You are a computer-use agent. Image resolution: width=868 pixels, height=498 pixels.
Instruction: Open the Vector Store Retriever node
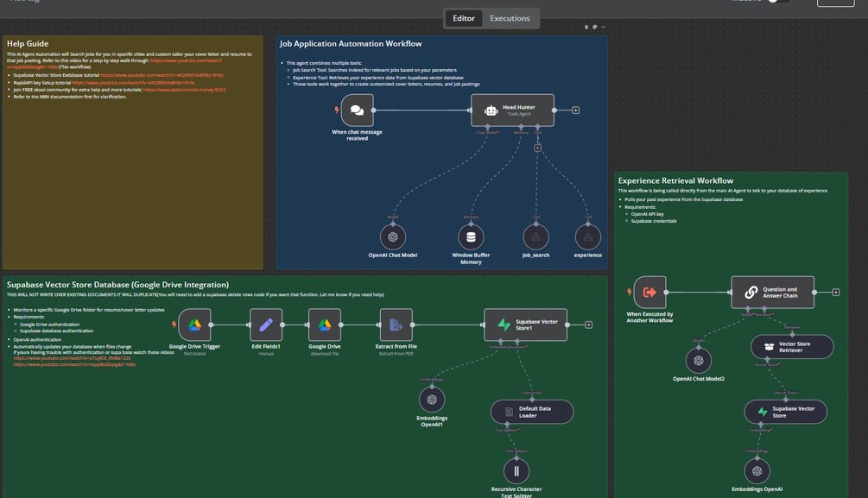click(792, 347)
